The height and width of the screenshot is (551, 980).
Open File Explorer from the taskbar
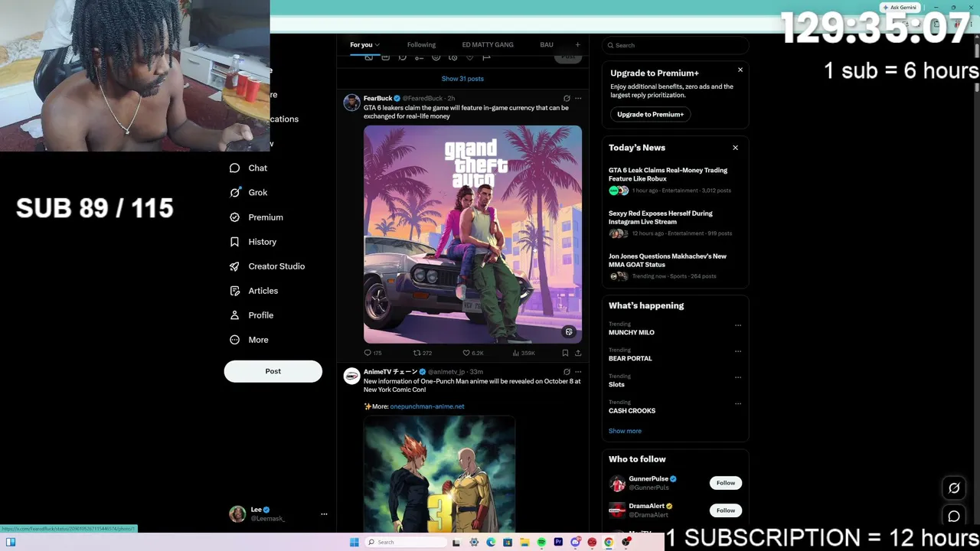pyautogui.click(x=524, y=543)
